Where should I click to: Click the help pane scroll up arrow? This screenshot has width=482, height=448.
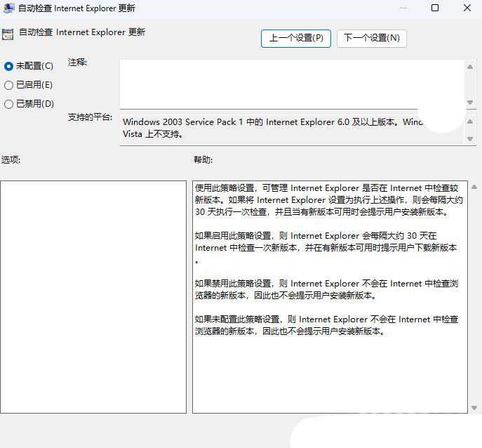click(474, 187)
